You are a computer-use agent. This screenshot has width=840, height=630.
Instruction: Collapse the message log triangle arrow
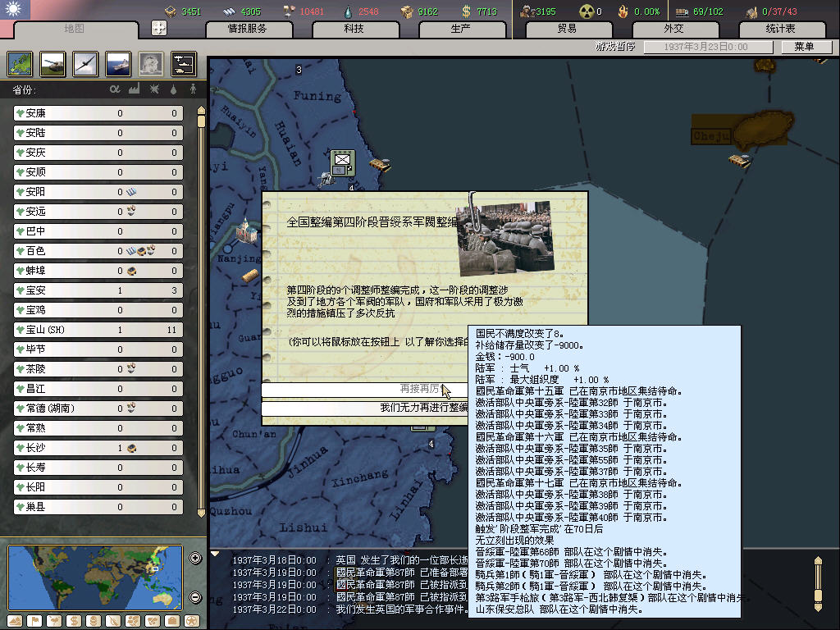click(x=216, y=554)
